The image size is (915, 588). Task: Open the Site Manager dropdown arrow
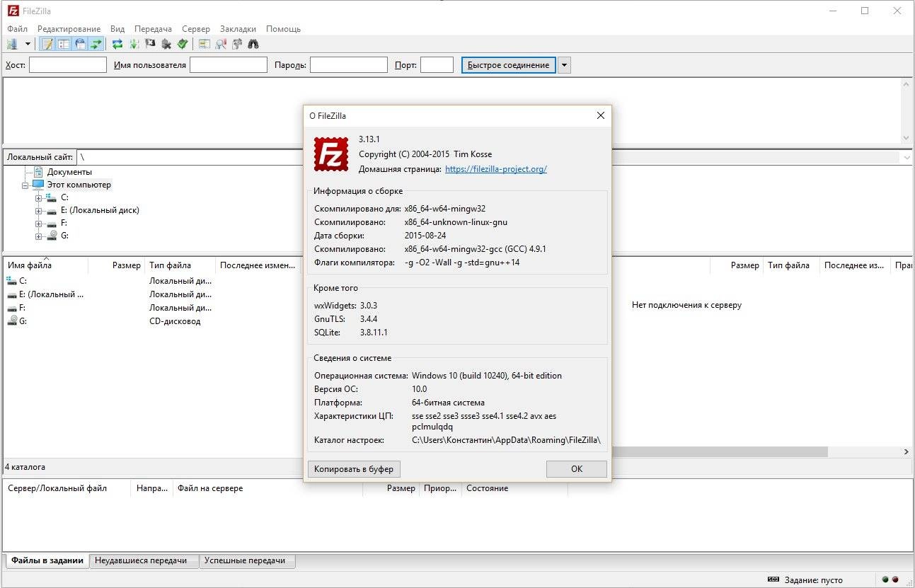click(x=28, y=44)
